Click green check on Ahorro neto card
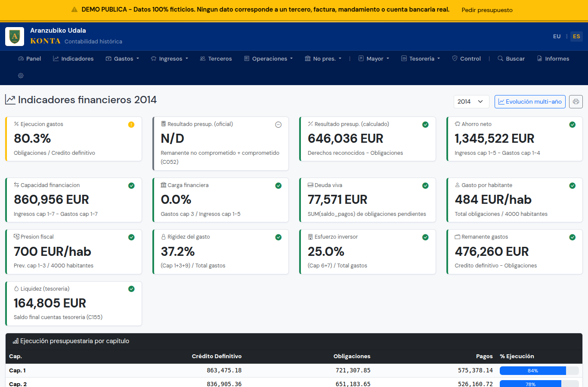The height and width of the screenshot is (387, 588). click(x=573, y=125)
